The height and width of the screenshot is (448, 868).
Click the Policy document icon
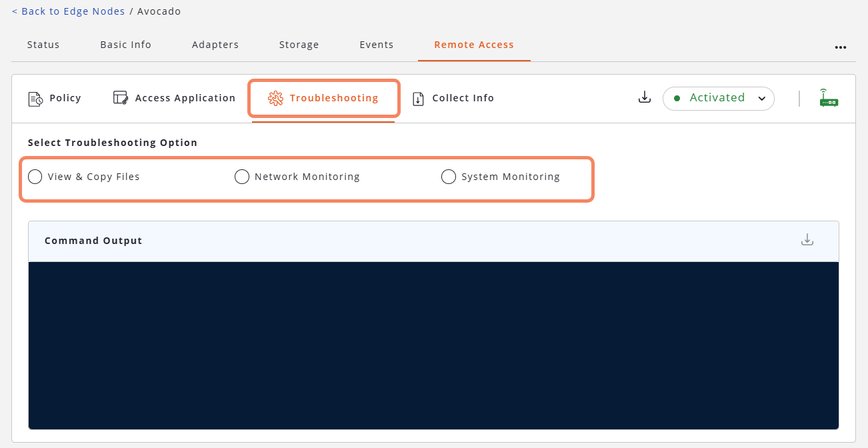(35, 99)
